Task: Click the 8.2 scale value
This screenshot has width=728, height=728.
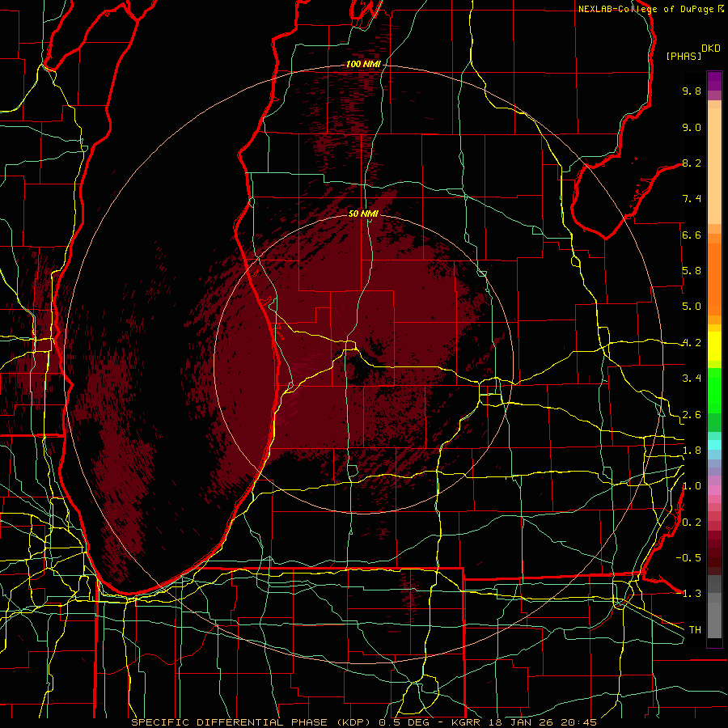Action: point(692,163)
